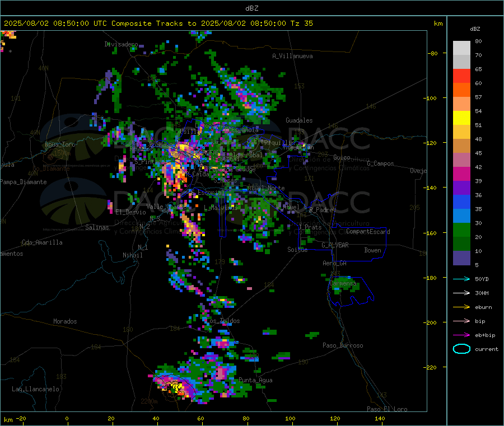The height and width of the screenshot is (426, 504).
Task: Click the 'Aero_GH' map label
Action: click(334, 264)
